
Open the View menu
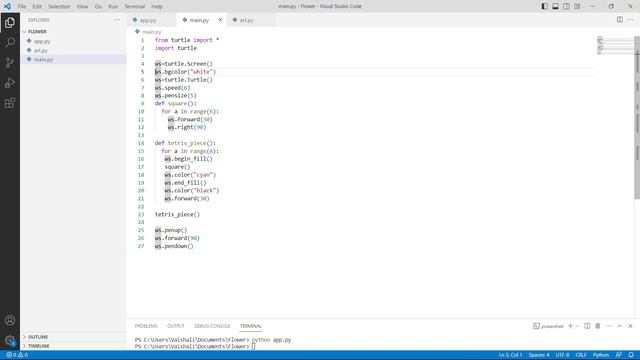82,7
